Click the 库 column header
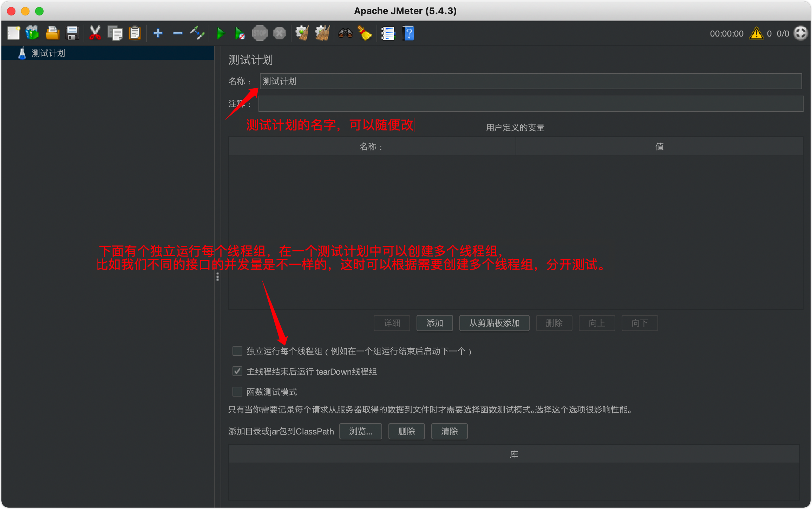The image size is (812, 509). [x=514, y=454]
